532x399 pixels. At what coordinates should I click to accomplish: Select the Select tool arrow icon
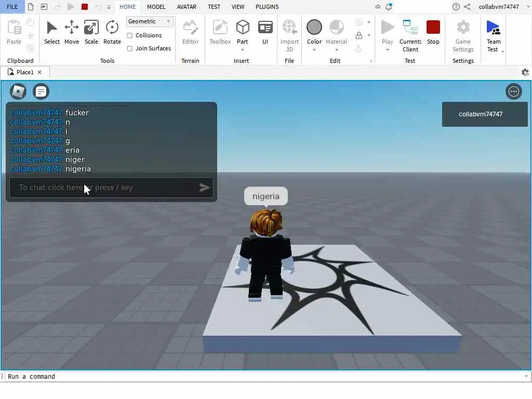pos(51,28)
